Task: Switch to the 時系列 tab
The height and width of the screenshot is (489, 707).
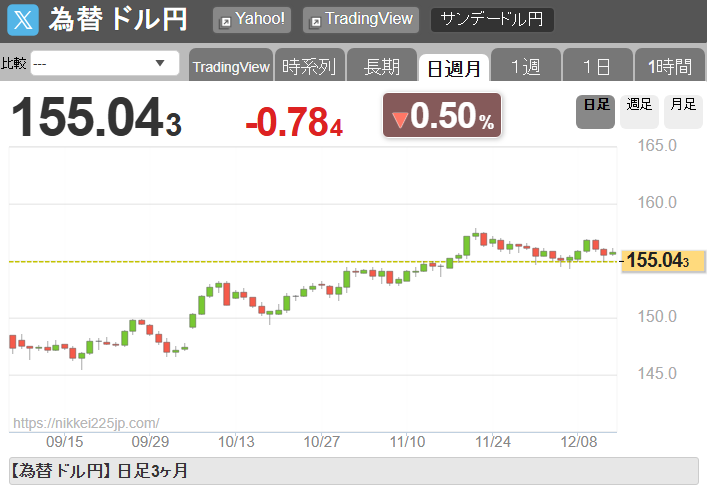Action: 310,66
